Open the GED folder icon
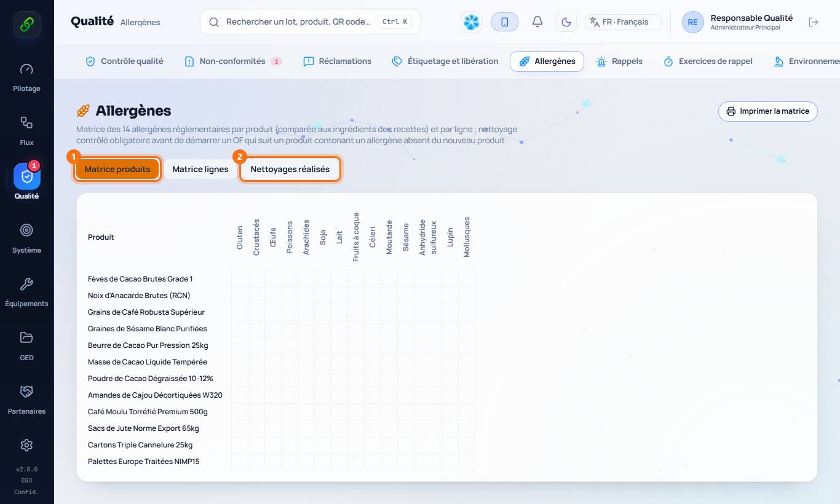This screenshot has height=504, width=840. [26, 337]
